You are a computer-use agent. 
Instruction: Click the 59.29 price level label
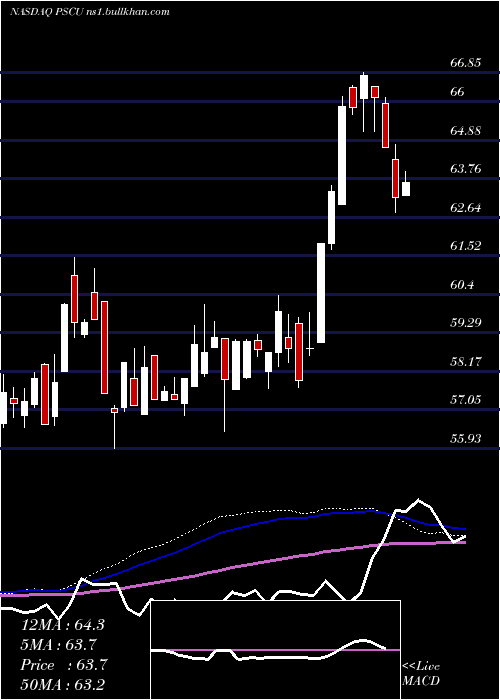click(466, 322)
